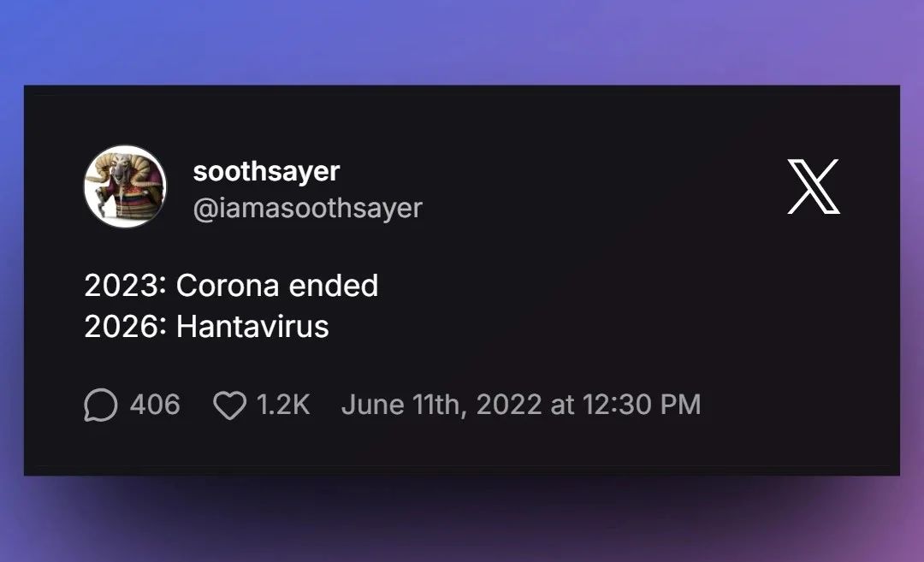Click the soothsayer display name
The image size is (924, 562).
[x=266, y=171]
